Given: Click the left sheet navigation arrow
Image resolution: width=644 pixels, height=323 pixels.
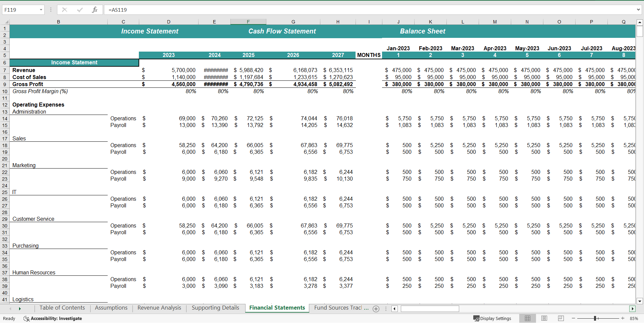Looking at the screenshot, I should pos(10,309).
